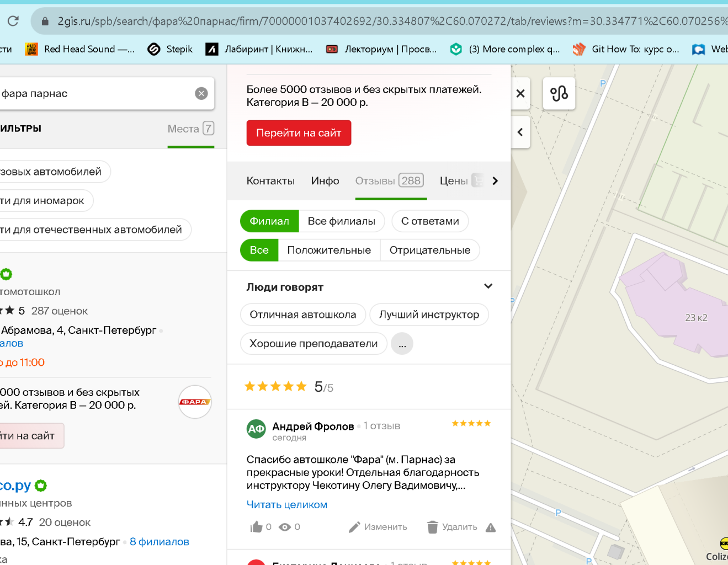Open Читать целиком link in review
This screenshot has width=728, height=565.
tap(286, 504)
